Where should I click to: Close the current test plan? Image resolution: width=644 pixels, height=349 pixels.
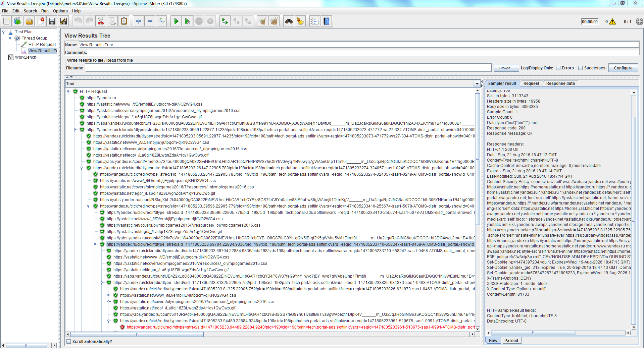(x=41, y=21)
